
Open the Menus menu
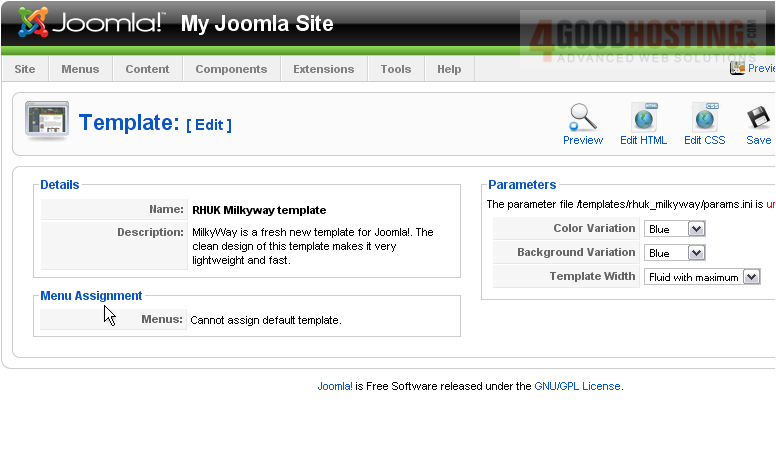click(80, 69)
